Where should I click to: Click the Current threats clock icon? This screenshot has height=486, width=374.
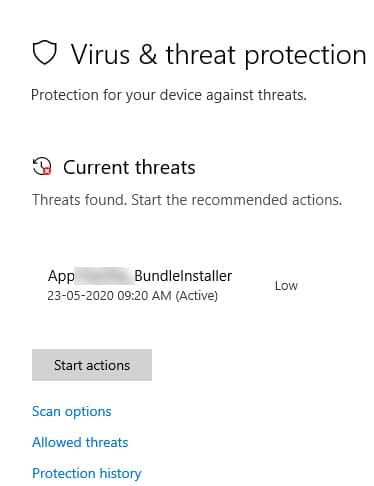[42, 166]
